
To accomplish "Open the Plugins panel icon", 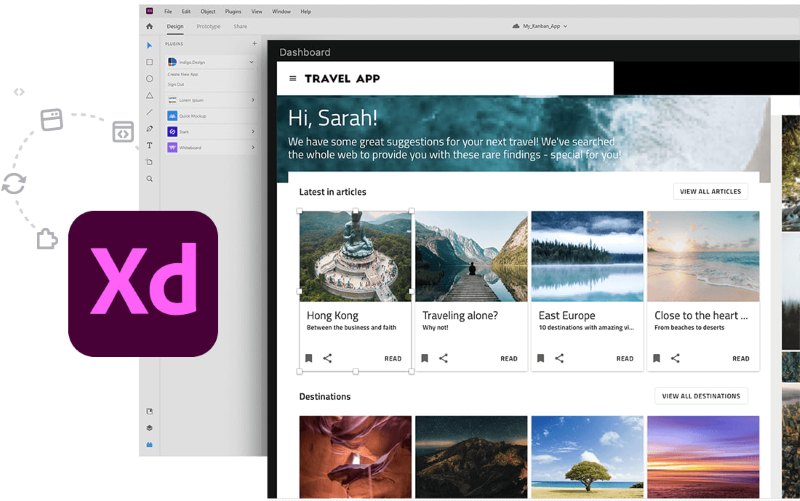I will 149,445.
